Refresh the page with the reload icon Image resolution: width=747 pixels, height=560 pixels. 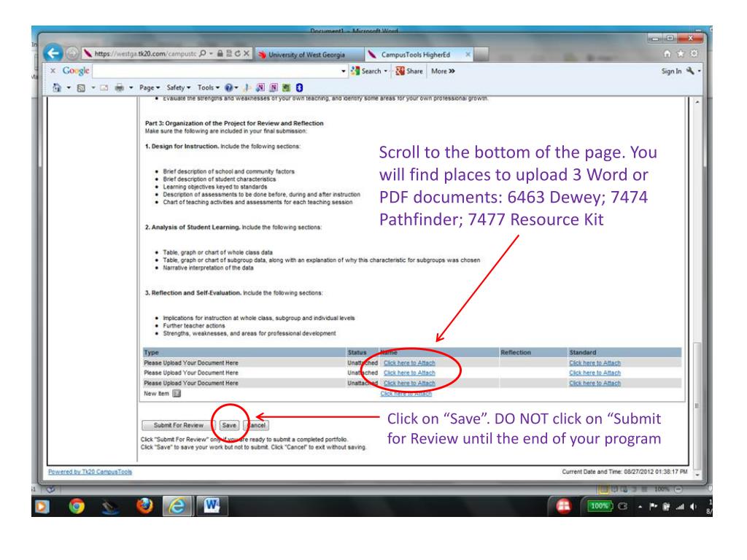(237, 54)
